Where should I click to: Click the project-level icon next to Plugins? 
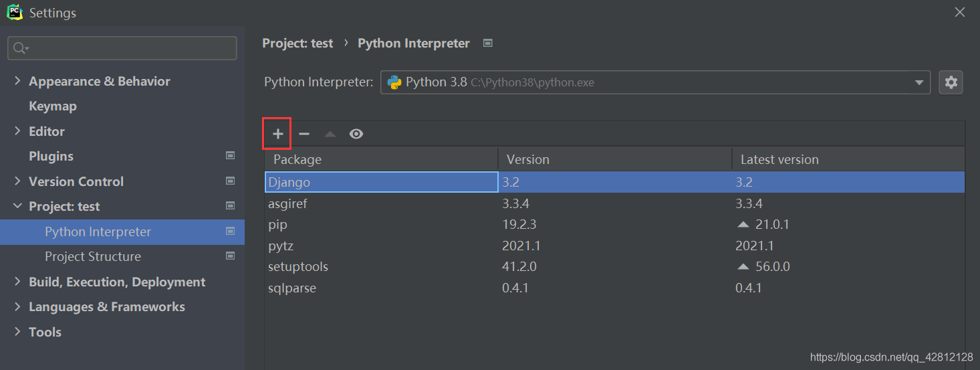tap(231, 156)
